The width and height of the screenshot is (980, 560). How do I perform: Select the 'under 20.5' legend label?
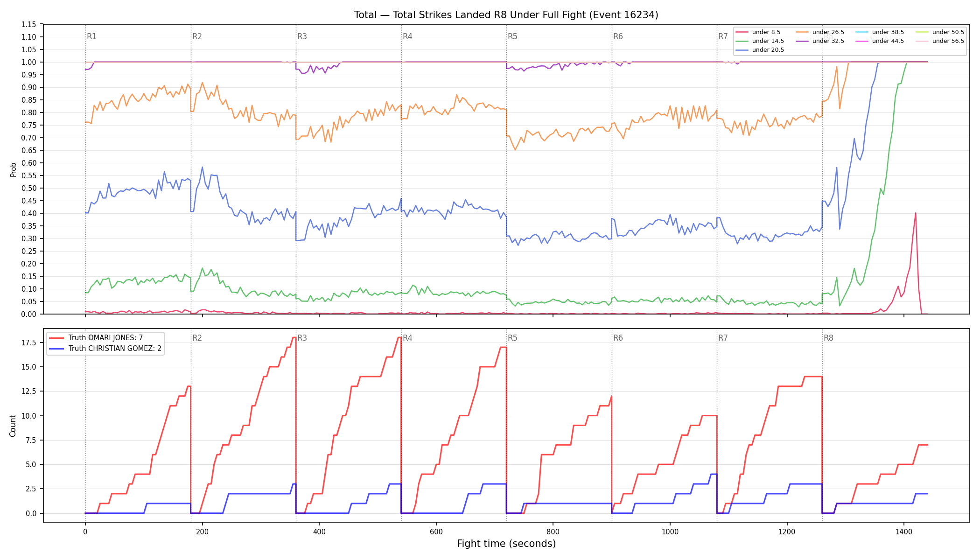(768, 50)
